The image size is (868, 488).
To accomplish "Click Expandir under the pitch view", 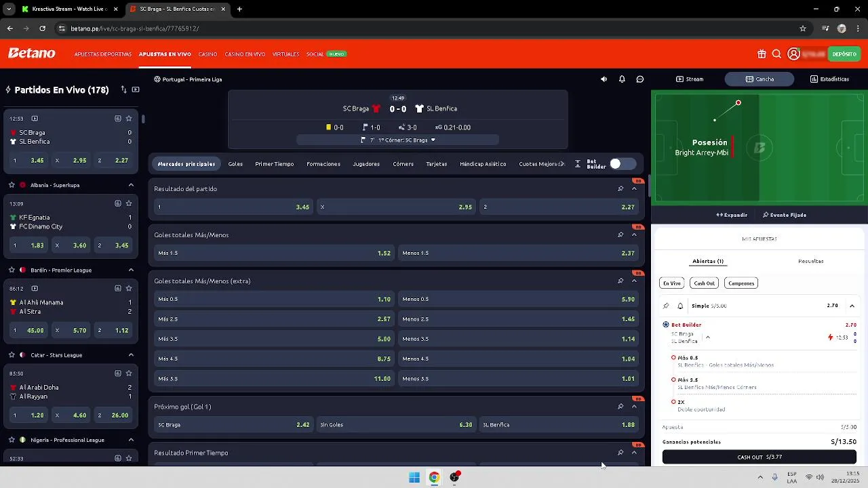I will 732,215.
